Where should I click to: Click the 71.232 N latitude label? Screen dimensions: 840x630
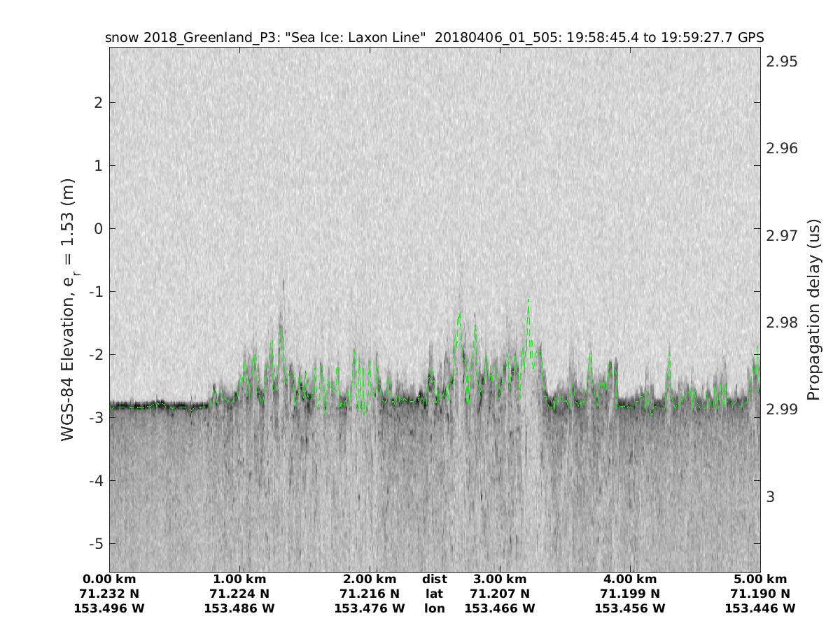(109, 594)
